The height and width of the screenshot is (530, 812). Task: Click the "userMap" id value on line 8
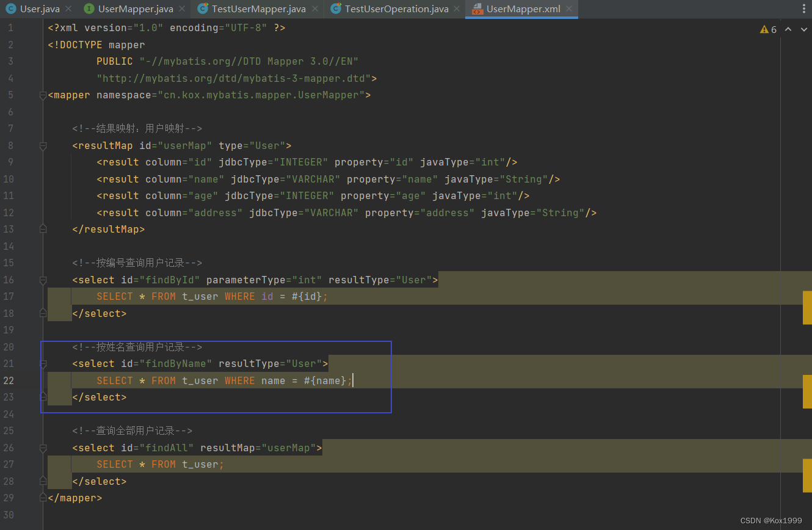tap(185, 146)
